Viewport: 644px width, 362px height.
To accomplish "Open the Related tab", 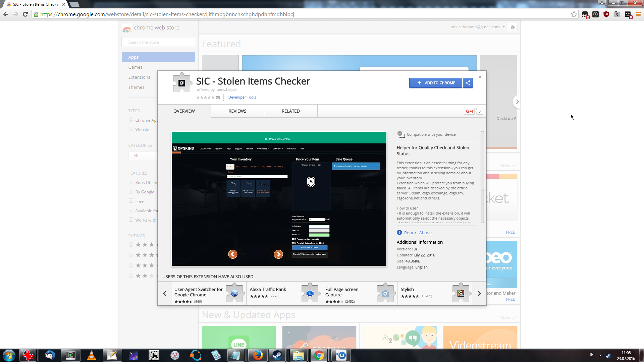I will coord(290,111).
